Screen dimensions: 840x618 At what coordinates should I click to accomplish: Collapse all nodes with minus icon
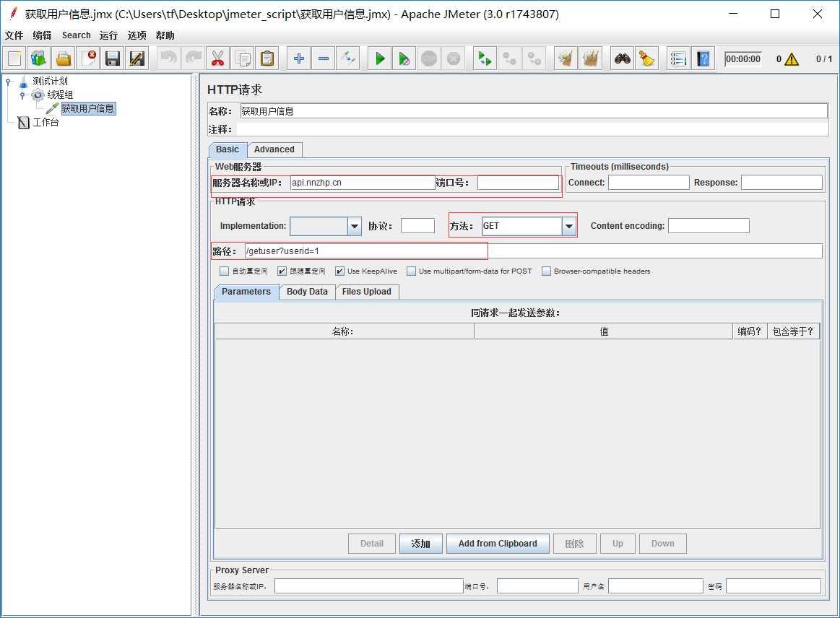[323, 58]
